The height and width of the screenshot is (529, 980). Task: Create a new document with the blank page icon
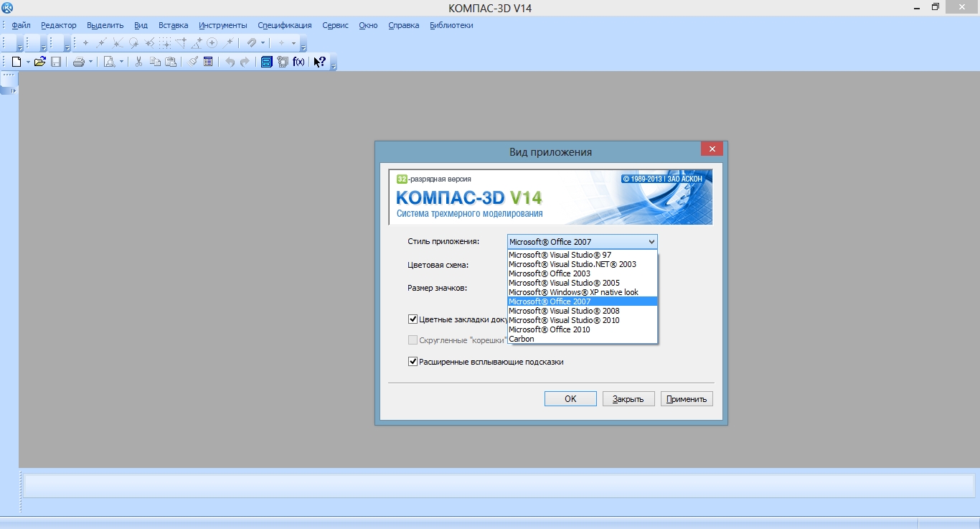pyautogui.click(x=16, y=62)
